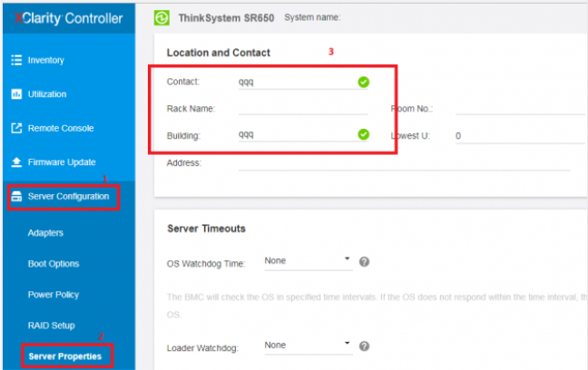The height and width of the screenshot is (370, 588).
Task: Click the Room No. input field
Action: [x=521, y=108]
